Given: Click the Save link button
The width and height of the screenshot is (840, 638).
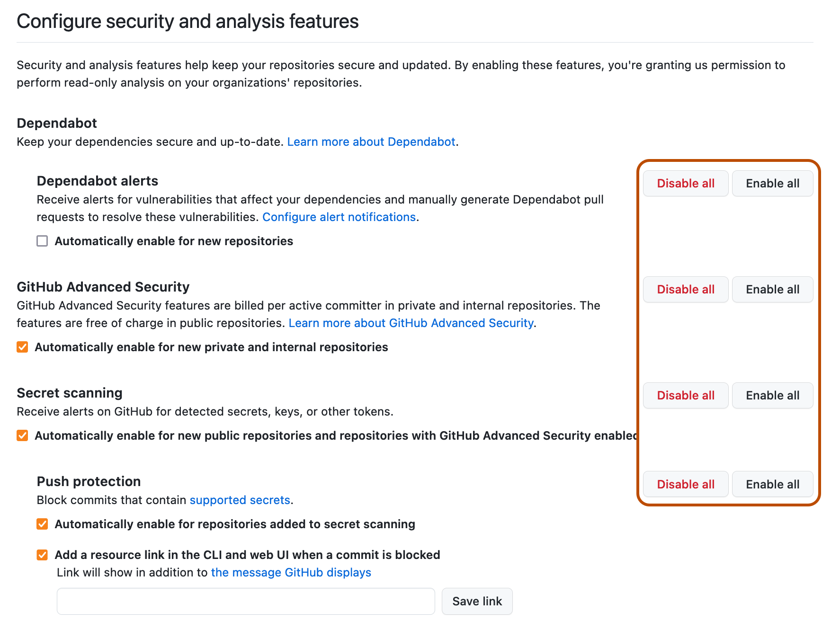Looking at the screenshot, I should tap(477, 601).
